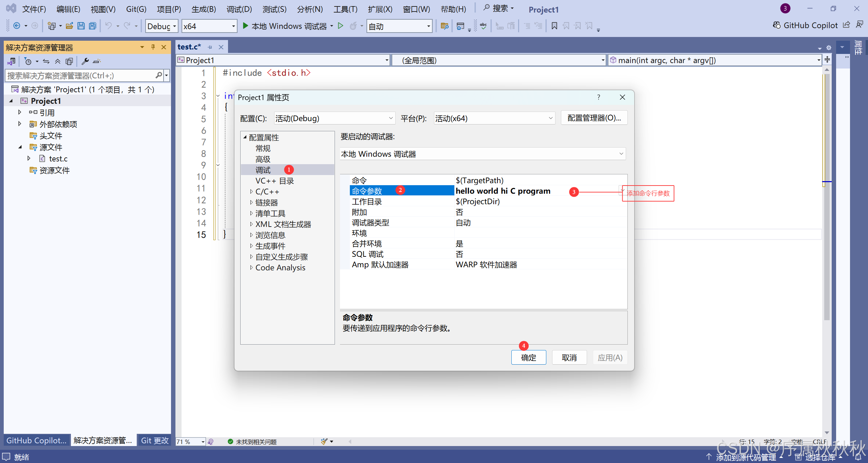The height and width of the screenshot is (463, 868).
Task: Click the 确定 button
Action: click(x=528, y=358)
